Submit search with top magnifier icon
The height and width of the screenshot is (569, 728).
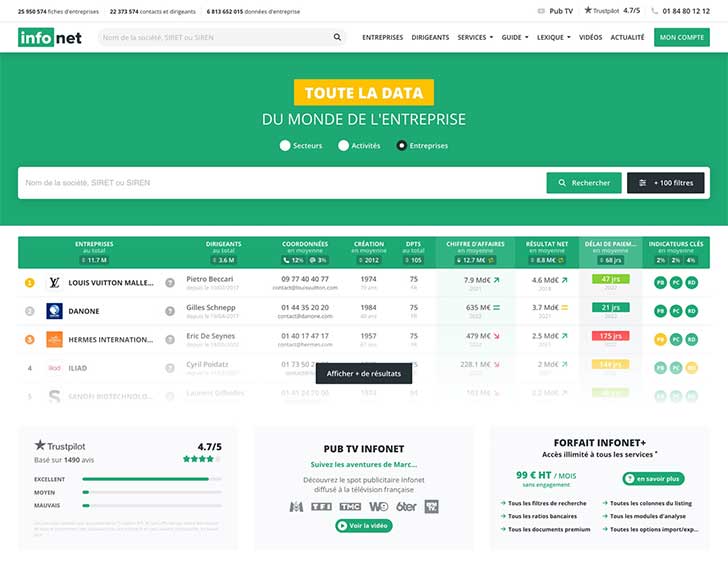[337, 37]
